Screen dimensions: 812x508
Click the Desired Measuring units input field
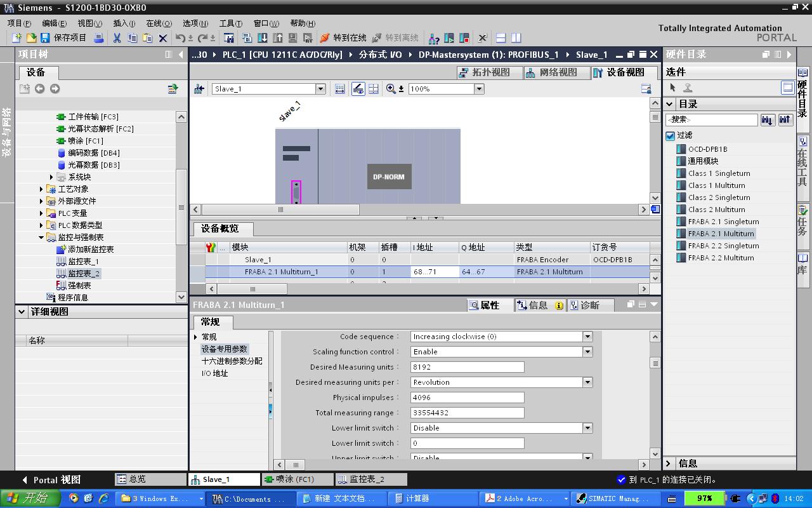468,367
